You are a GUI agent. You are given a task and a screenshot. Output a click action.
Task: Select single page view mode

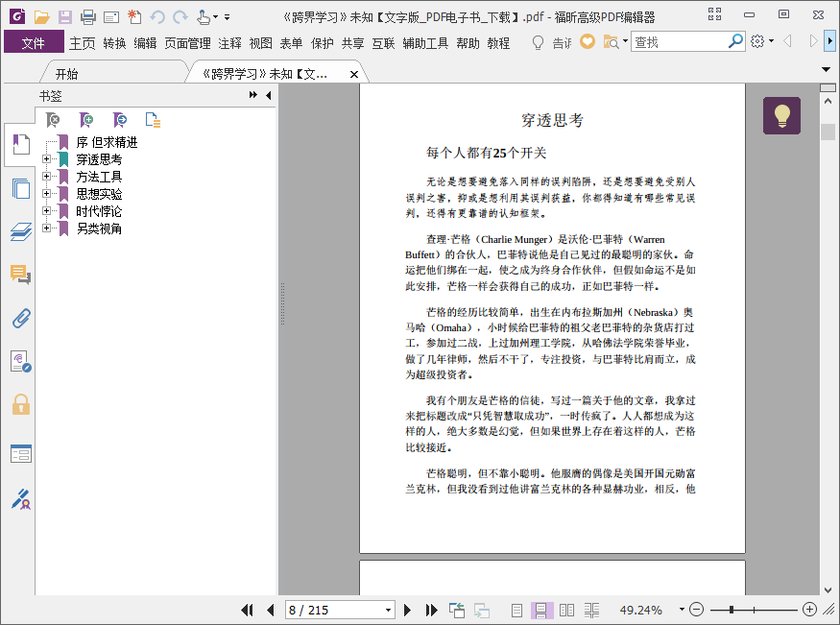pyautogui.click(x=517, y=610)
